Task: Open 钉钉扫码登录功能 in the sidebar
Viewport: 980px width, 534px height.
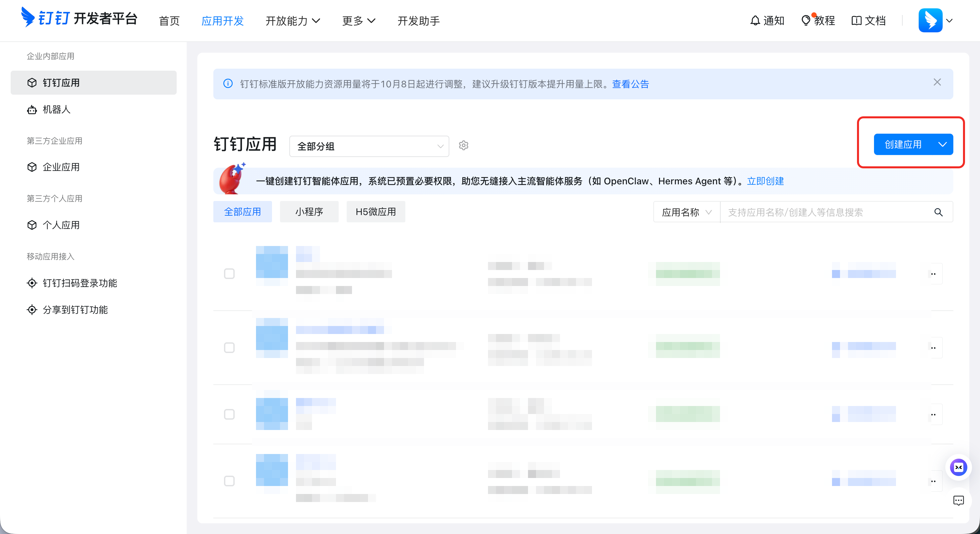Action: (x=94, y=283)
